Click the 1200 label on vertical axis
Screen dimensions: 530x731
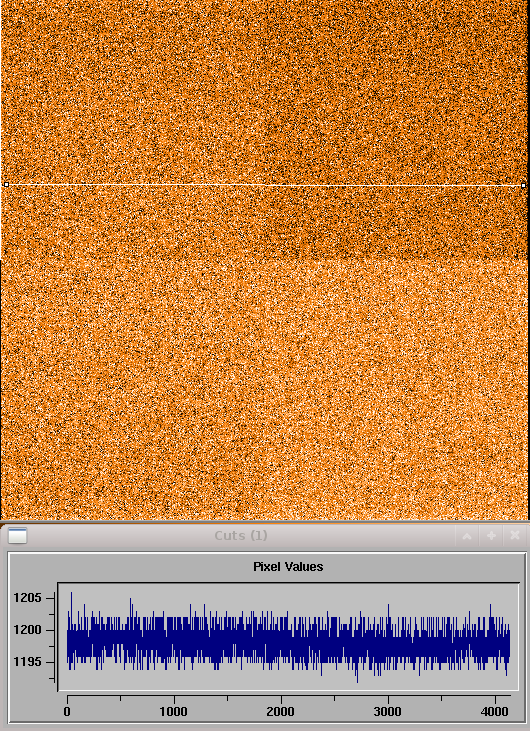pyautogui.click(x=27, y=630)
